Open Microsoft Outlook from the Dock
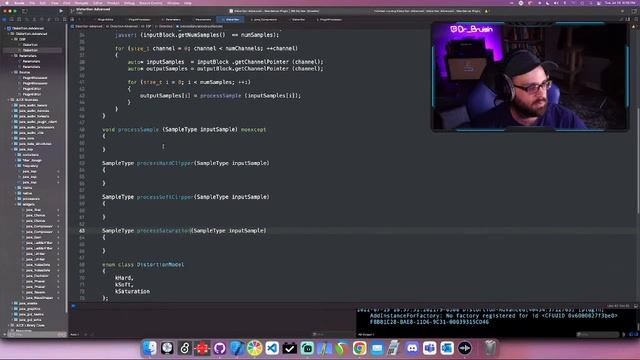 point(447,348)
